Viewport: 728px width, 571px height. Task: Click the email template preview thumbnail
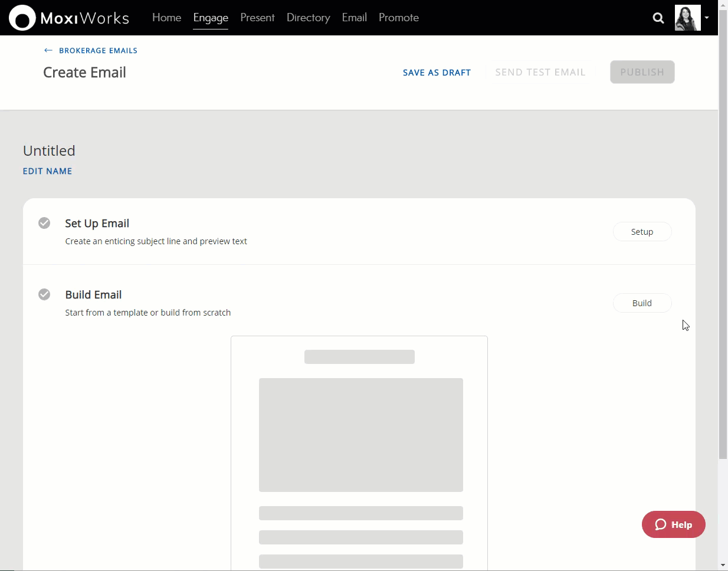(x=359, y=448)
